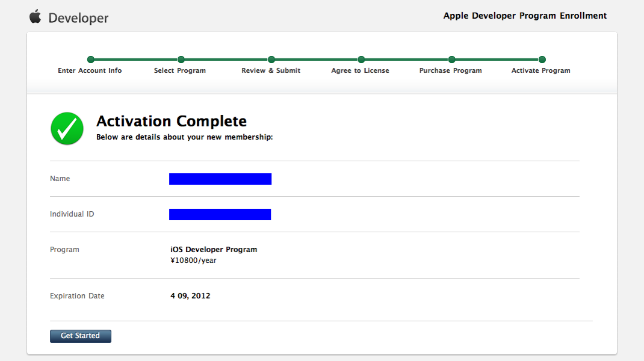Select the Enter Account Info step dot
644x361 pixels.
(x=91, y=60)
